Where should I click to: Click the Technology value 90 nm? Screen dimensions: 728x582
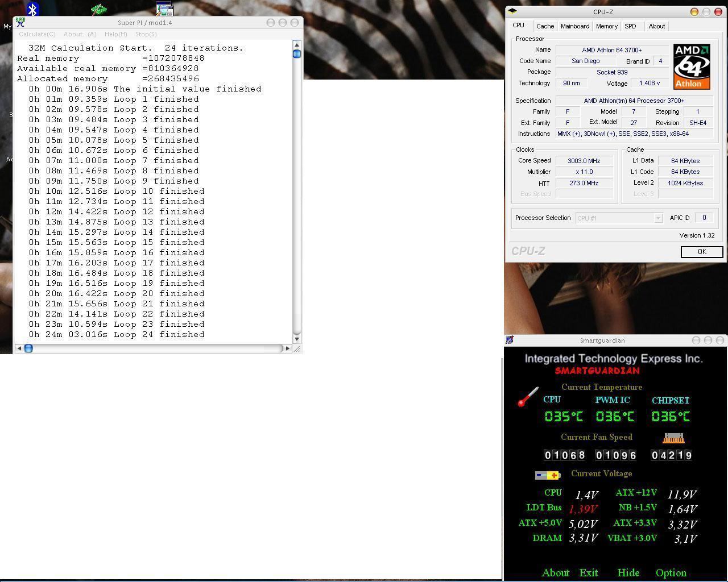point(572,83)
